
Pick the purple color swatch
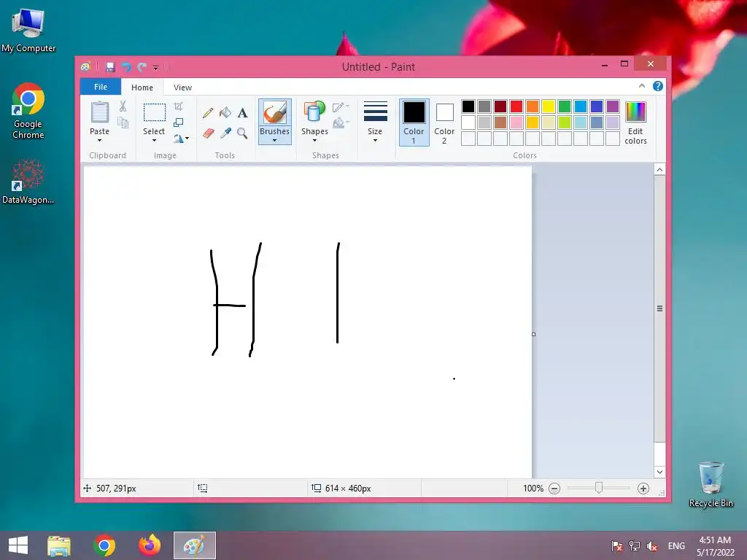pos(613,106)
